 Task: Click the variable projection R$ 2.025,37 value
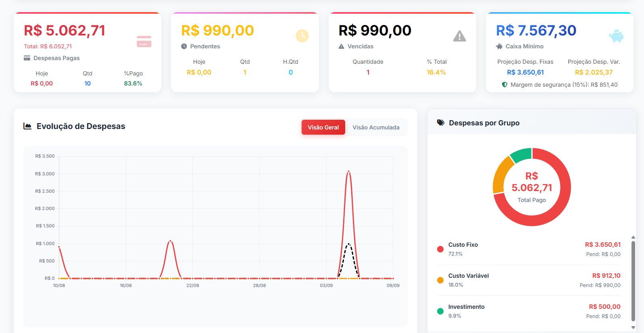(594, 72)
